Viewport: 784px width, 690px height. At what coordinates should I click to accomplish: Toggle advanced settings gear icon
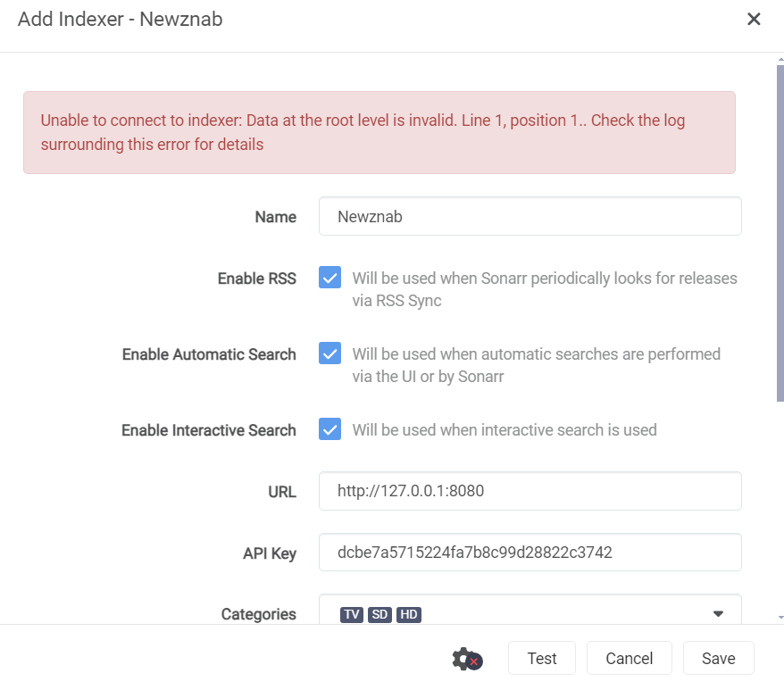(467, 659)
